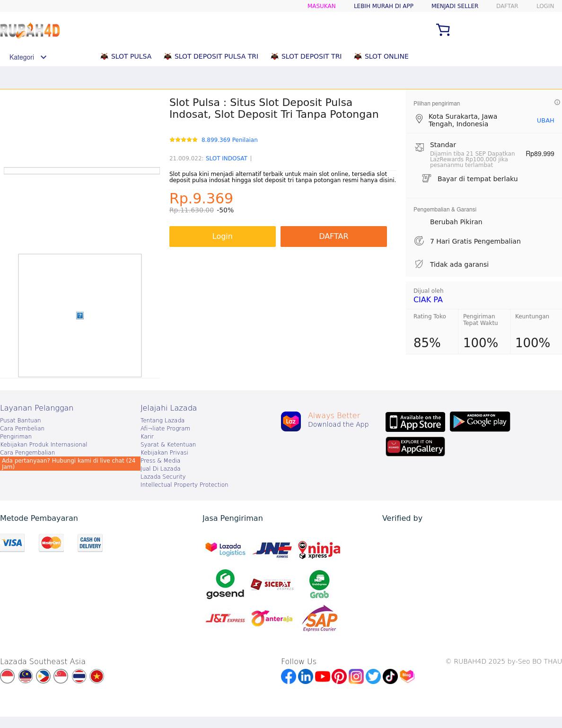Viewport: 562px width, 728px height.
Task: Open the Huawei AppGallery badge
Action: coord(415,447)
